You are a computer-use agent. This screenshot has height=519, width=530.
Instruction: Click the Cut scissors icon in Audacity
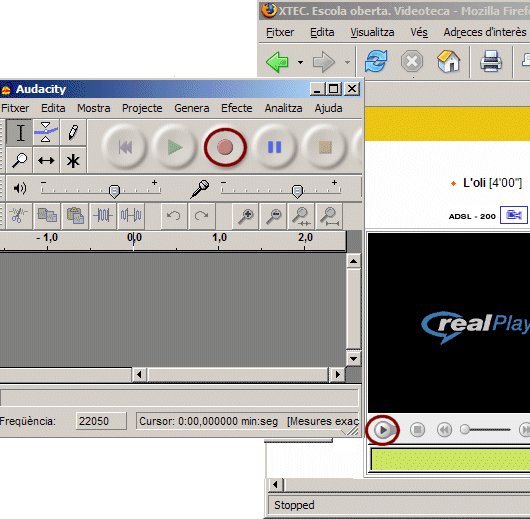(19, 216)
